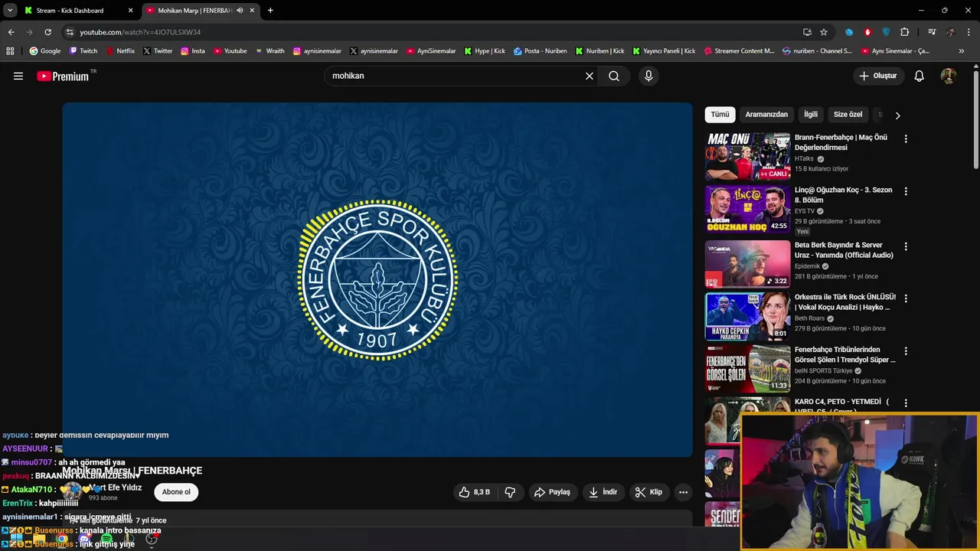This screenshot has width=980, height=551.
Task: Open the tab search dropdown arrow
Action: (10, 11)
